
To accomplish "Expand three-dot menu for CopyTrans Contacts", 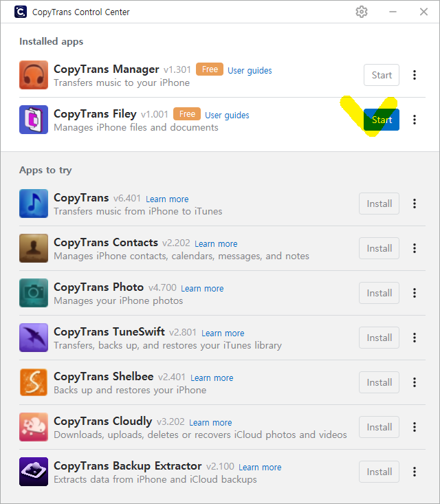I will coord(415,248).
